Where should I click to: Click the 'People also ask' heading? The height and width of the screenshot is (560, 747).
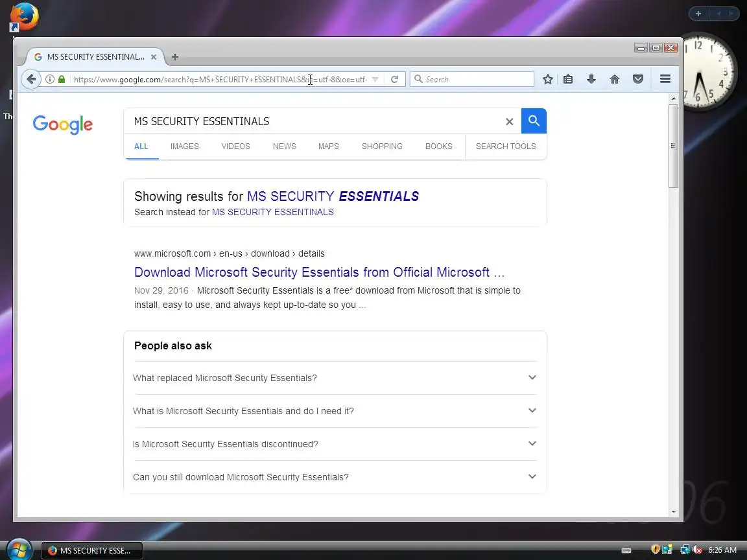[x=173, y=345]
